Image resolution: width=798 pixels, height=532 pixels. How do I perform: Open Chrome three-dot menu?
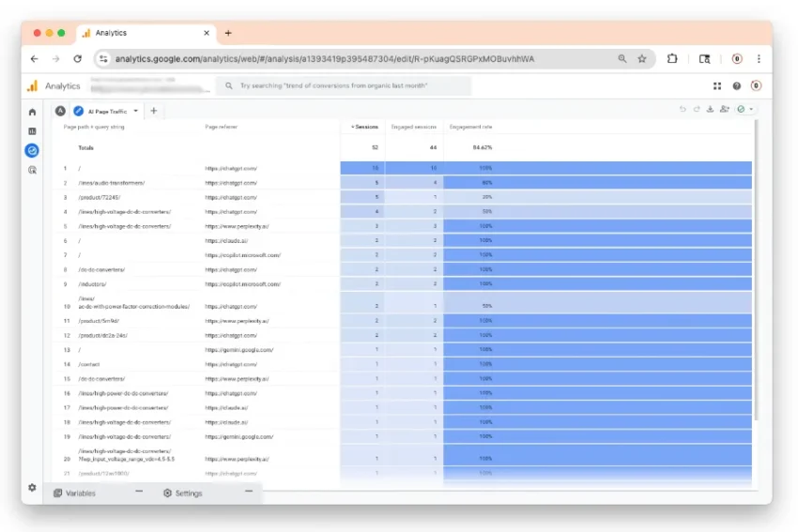[759, 59]
